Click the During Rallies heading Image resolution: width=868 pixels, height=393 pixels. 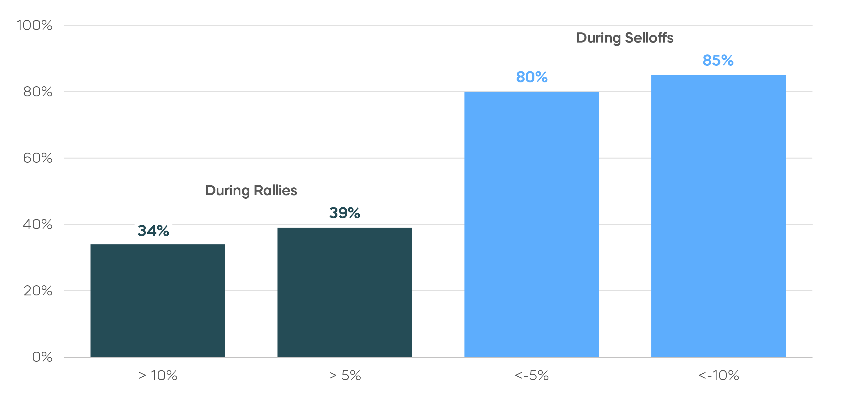(251, 191)
